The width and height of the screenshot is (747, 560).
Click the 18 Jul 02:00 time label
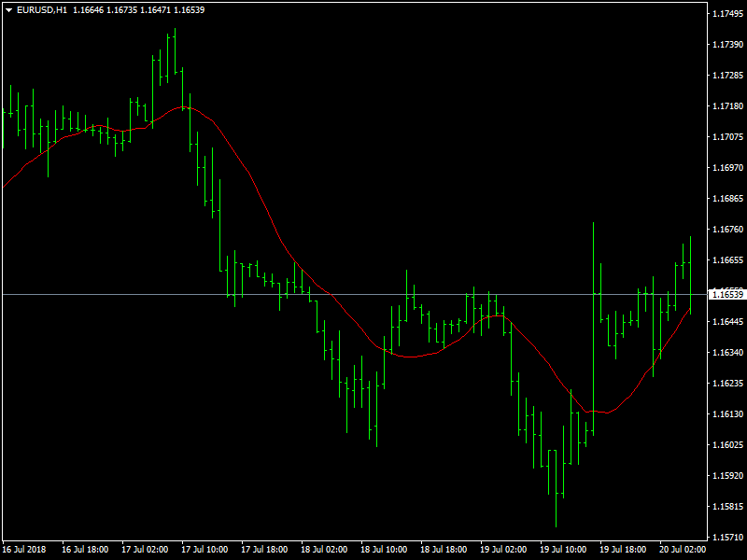pos(324,550)
